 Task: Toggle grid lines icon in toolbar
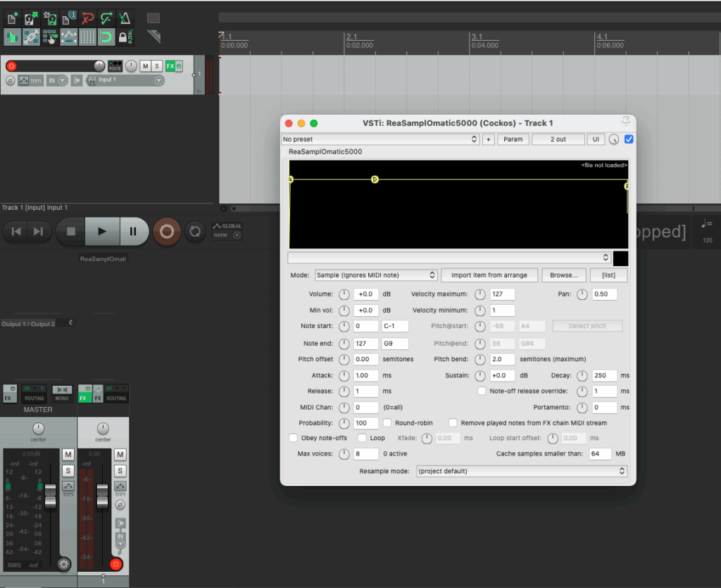87,37
